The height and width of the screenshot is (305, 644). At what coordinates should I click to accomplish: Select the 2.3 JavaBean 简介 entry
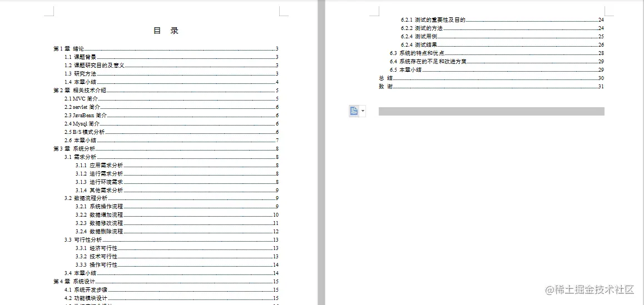point(172,116)
